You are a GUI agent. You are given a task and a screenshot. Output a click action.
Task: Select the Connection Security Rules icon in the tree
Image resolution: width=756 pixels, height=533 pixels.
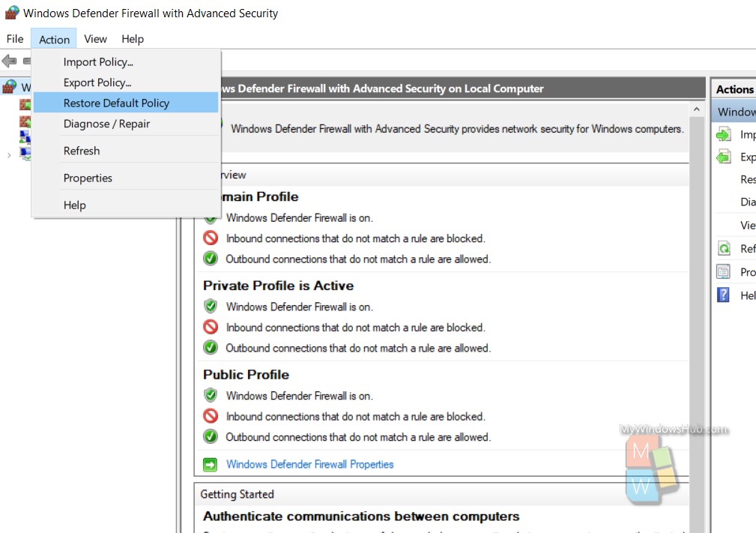(25, 137)
